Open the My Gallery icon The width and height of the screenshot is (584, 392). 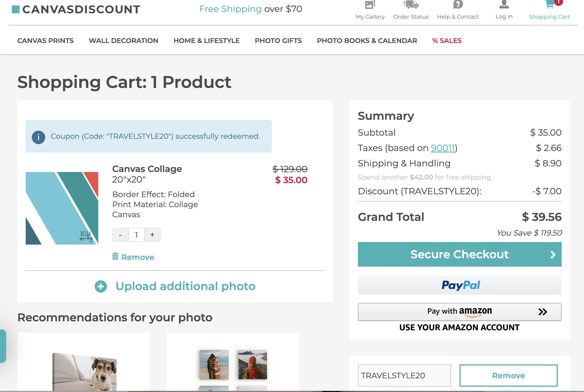[x=370, y=5]
